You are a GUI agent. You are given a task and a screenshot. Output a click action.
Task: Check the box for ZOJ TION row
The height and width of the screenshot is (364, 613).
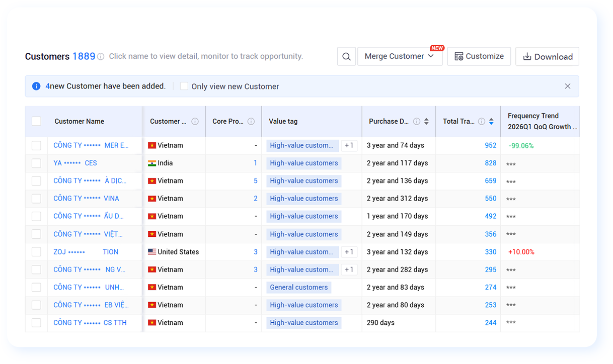click(x=36, y=252)
